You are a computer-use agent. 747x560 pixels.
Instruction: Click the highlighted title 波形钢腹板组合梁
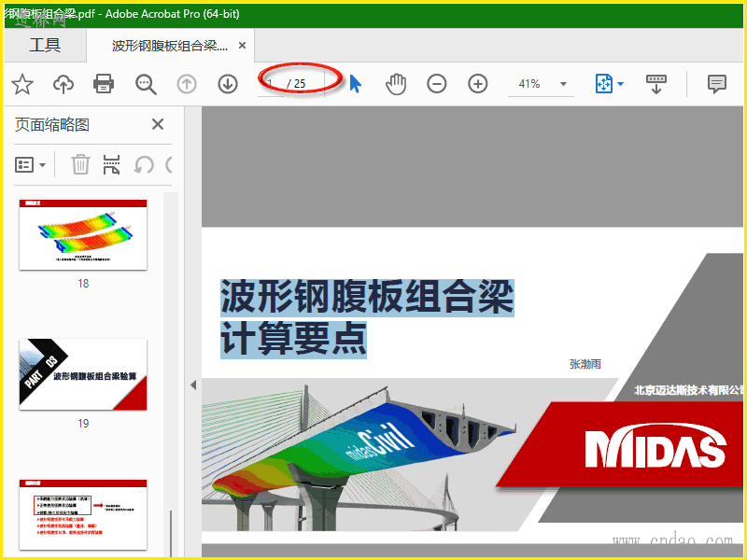(367, 297)
